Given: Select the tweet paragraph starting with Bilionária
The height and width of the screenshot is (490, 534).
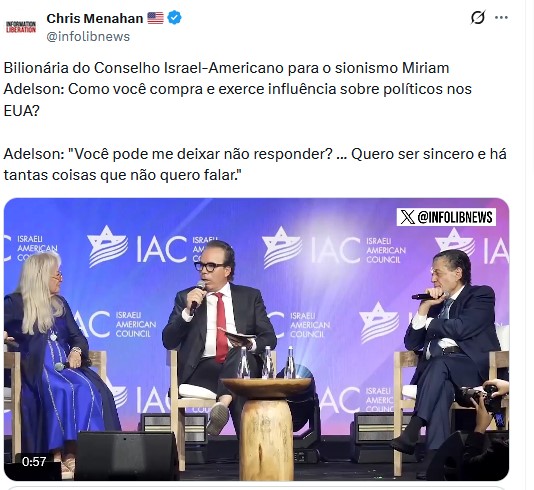Looking at the screenshot, I should 237,89.
